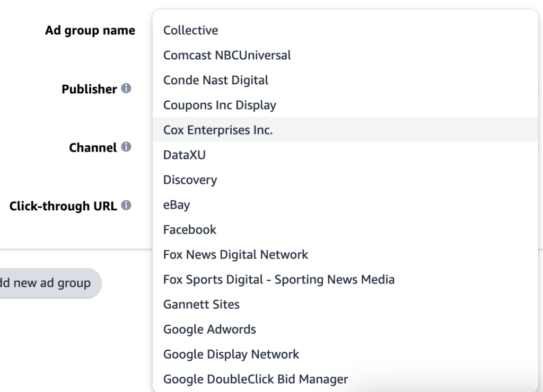
Task: Select Collective from the publisher list
Action: click(191, 30)
